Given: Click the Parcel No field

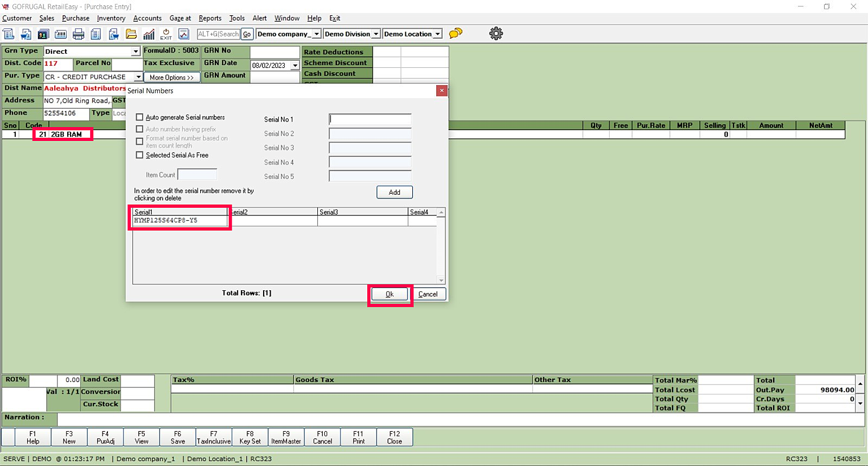Looking at the screenshot, I should [127, 64].
